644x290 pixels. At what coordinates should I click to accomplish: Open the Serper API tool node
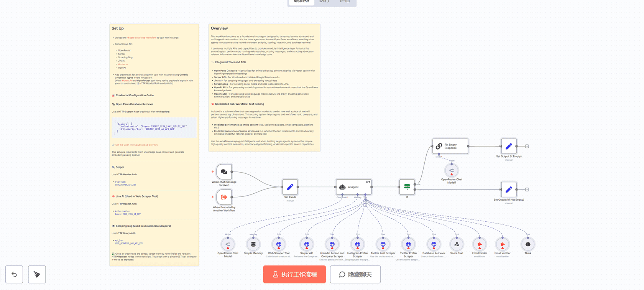[x=307, y=244]
